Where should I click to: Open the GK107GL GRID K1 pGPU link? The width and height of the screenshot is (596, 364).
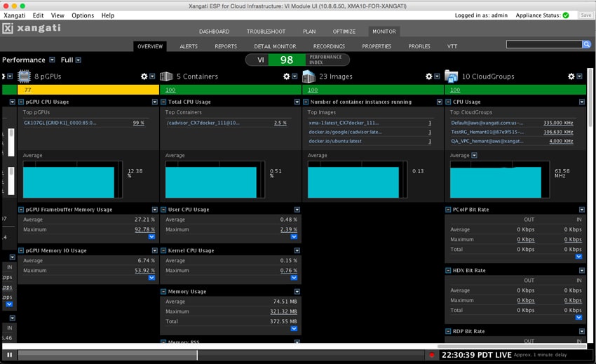[60, 123]
